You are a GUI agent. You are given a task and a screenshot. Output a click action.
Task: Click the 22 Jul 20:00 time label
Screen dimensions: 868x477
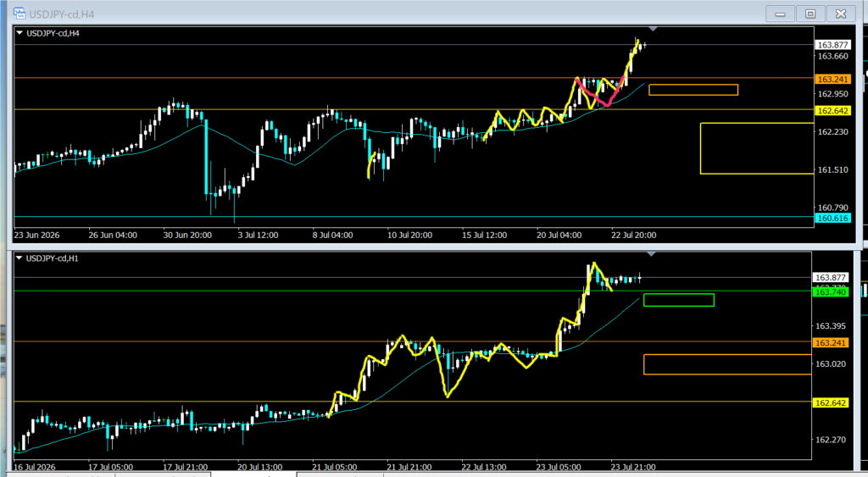pyautogui.click(x=634, y=236)
